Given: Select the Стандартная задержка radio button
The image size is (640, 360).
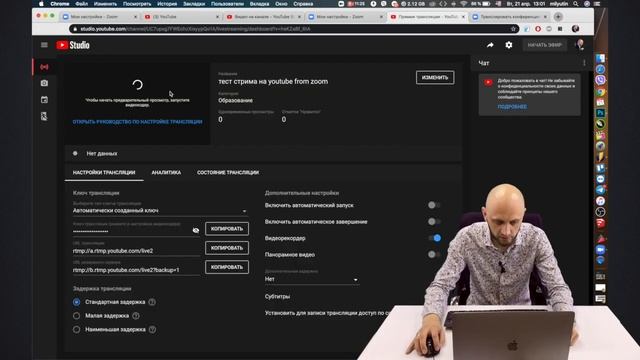Looking at the screenshot, I should click(x=76, y=302).
